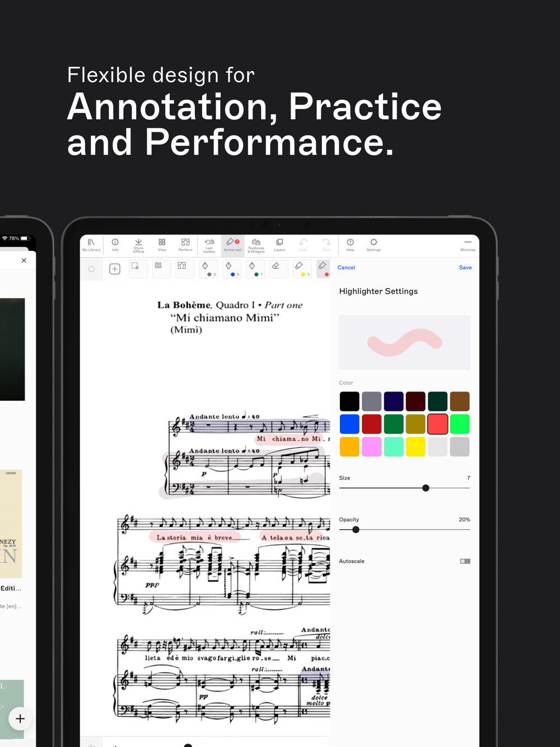The image size is (560, 747).
Task: Pick the very light grey swatch beside yellow
Action: click(437, 447)
